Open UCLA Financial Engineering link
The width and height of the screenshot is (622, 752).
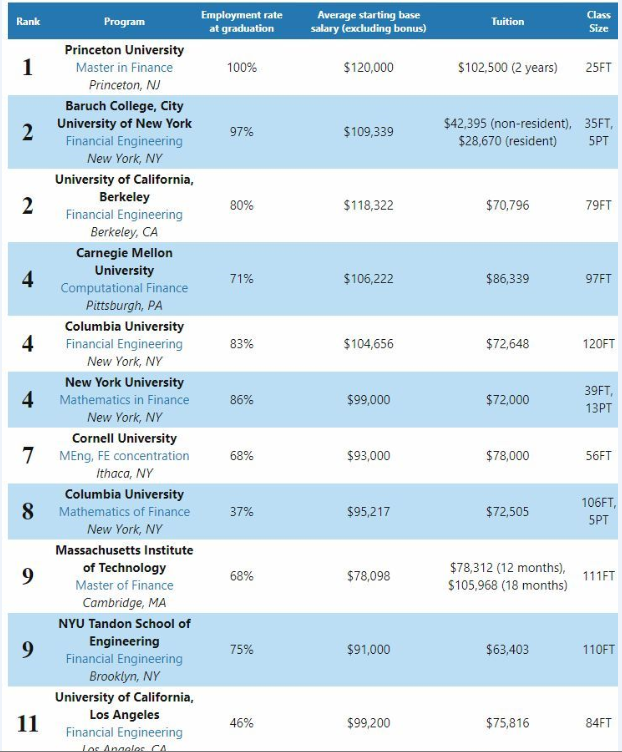pos(124,732)
